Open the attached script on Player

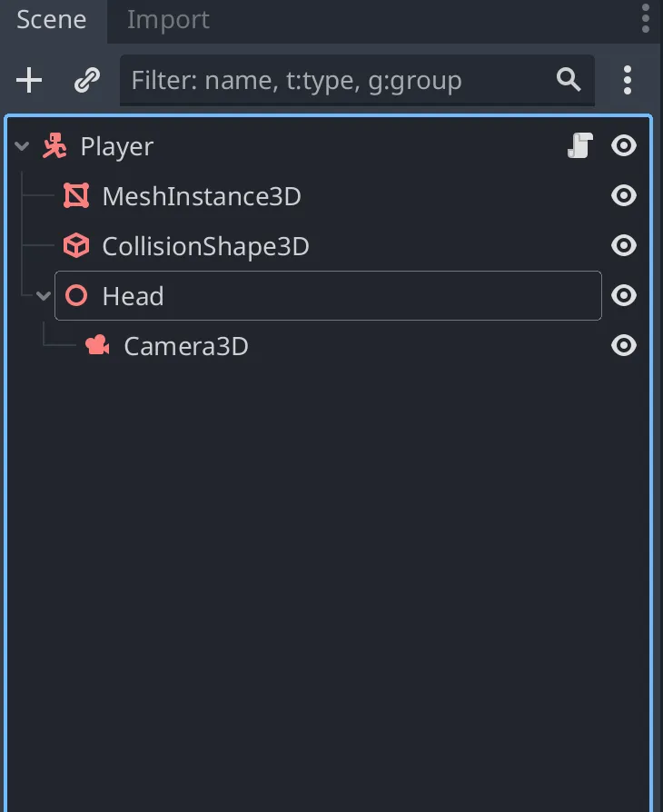click(x=579, y=146)
